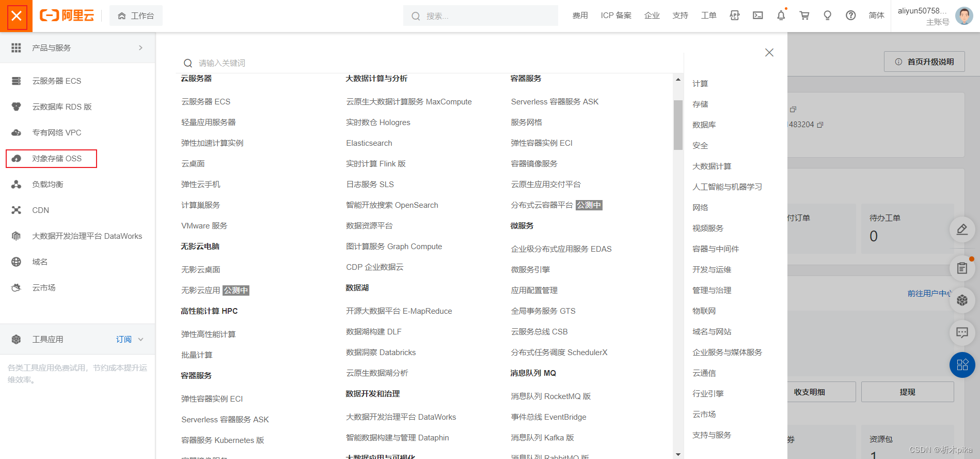Image resolution: width=980 pixels, height=459 pixels.
Task: Jump to 数据库 category
Action: click(704, 125)
